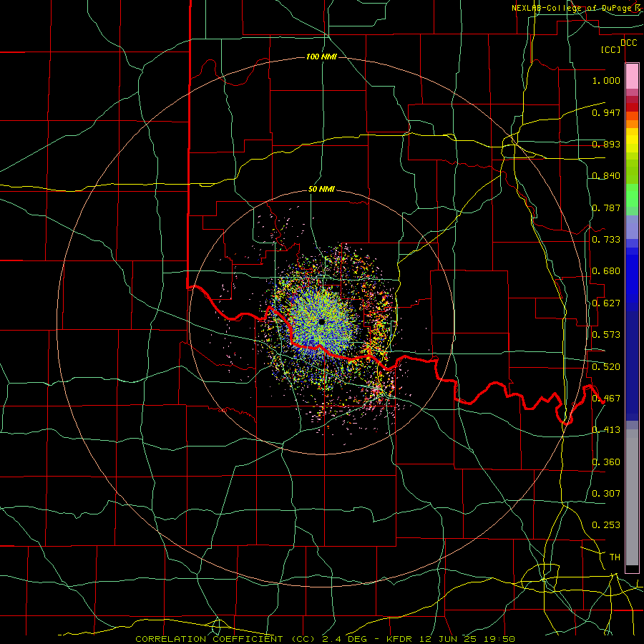
Task: Click the 0.467 legend value
Action: (x=606, y=399)
